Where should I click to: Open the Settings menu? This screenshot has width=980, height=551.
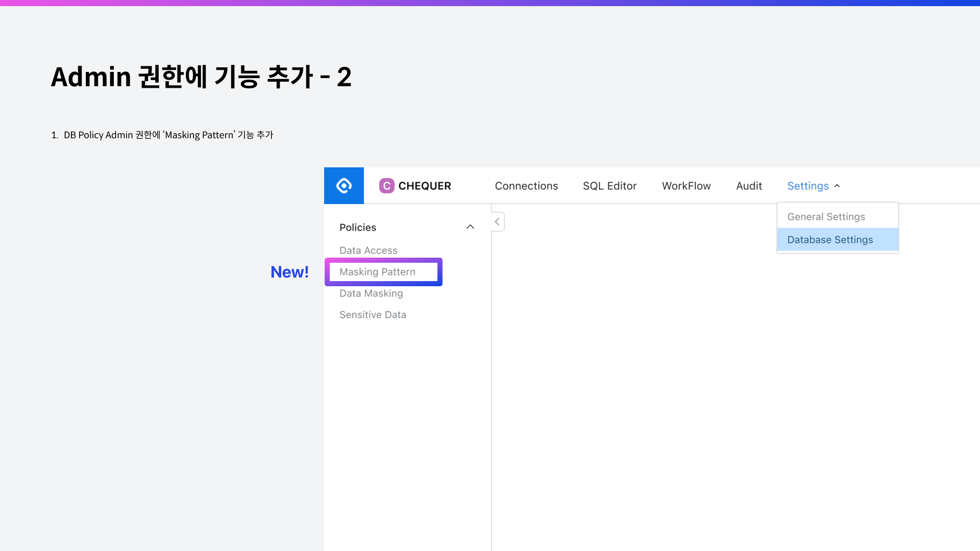point(807,186)
